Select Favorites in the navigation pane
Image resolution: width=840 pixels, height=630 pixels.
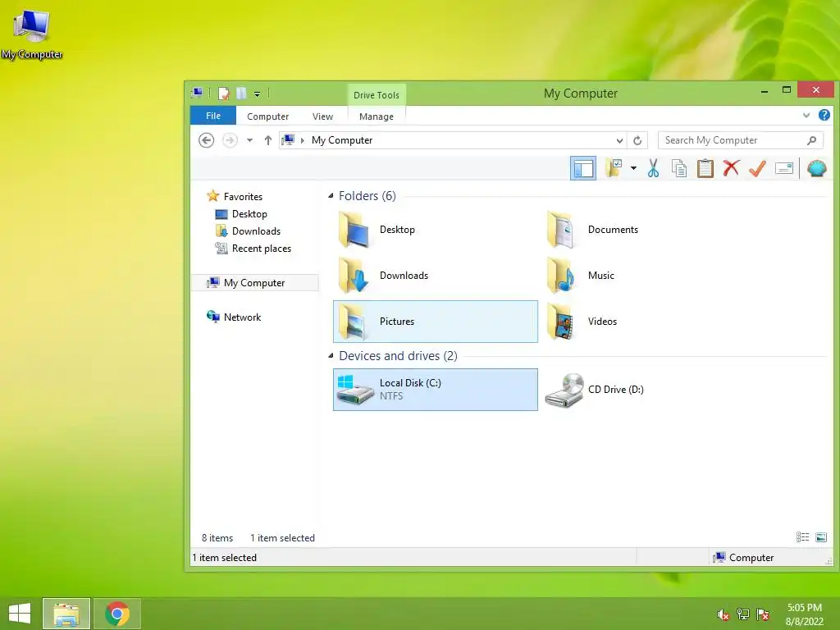click(235, 197)
